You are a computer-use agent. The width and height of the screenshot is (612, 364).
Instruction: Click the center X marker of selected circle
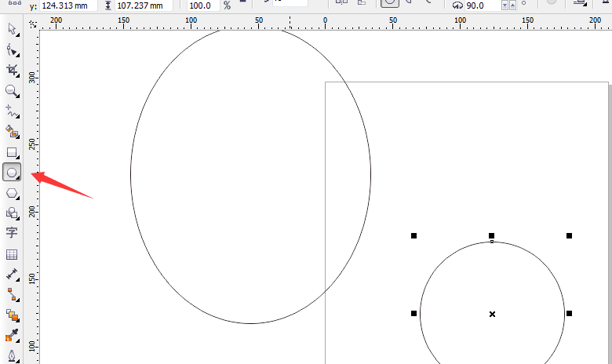pos(492,314)
